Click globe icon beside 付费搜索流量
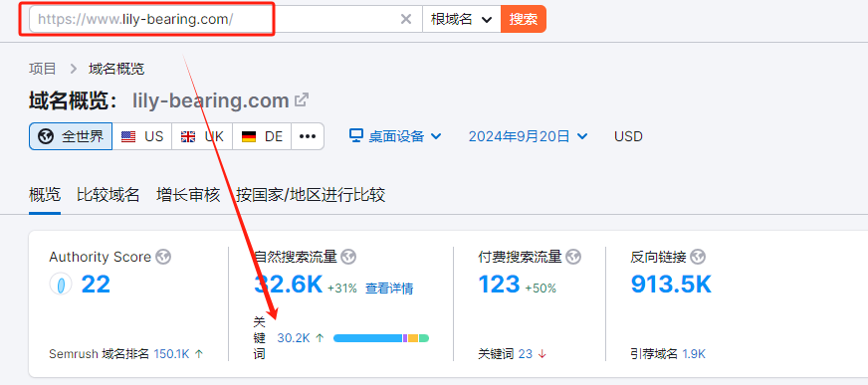Screen dimensions: 868x385 click(x=573, y=257)
